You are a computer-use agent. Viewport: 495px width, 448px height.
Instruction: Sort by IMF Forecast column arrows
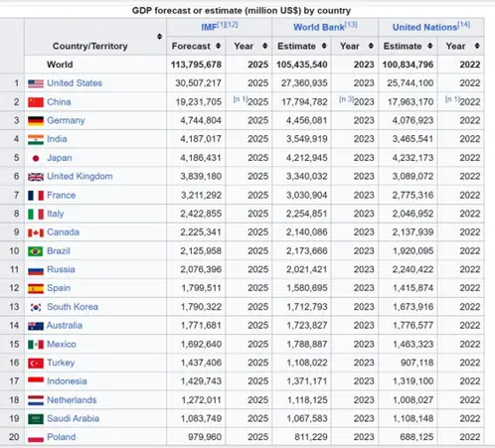point(218,46)
